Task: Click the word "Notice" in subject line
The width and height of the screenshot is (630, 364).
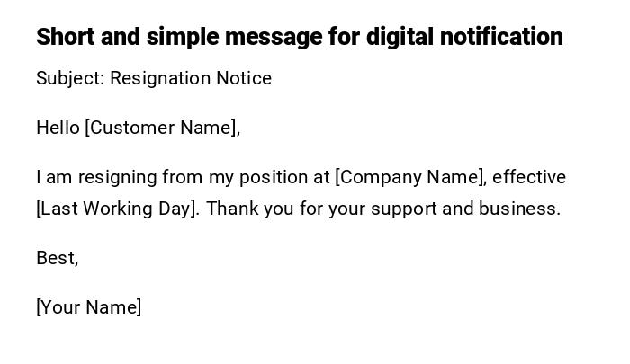Action: 244,78
